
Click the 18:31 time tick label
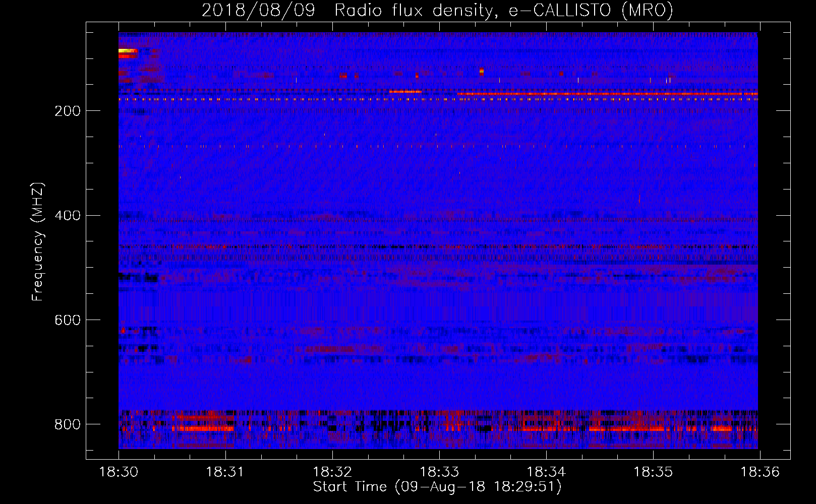225,472
